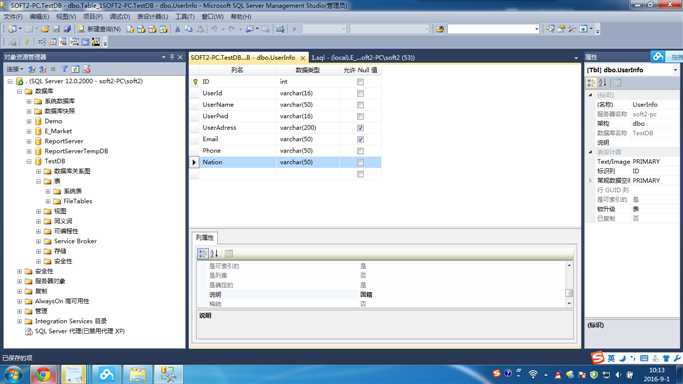683x384 pixels.
Task: Click the Refresh icon in Object Explorer toolbar
Action: [x=75, y=69]
